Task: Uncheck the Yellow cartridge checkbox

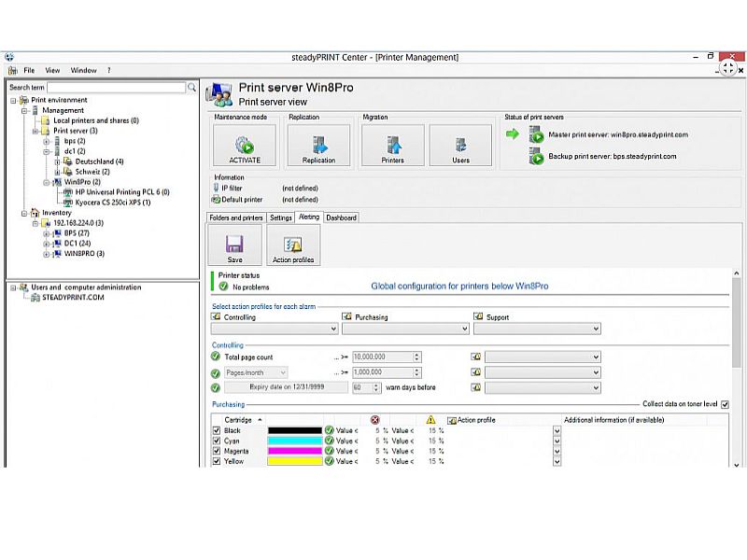Action: pos(217,461)
